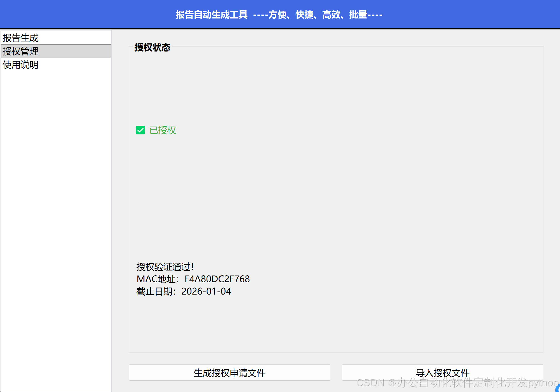Select 授权管理 sidebar item
The height and width of the screenshot is (392, 560).
click(x=20, y=51)
